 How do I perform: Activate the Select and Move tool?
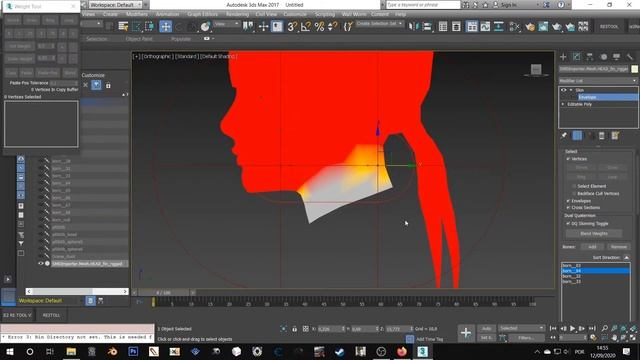click(x=165, y=27)
